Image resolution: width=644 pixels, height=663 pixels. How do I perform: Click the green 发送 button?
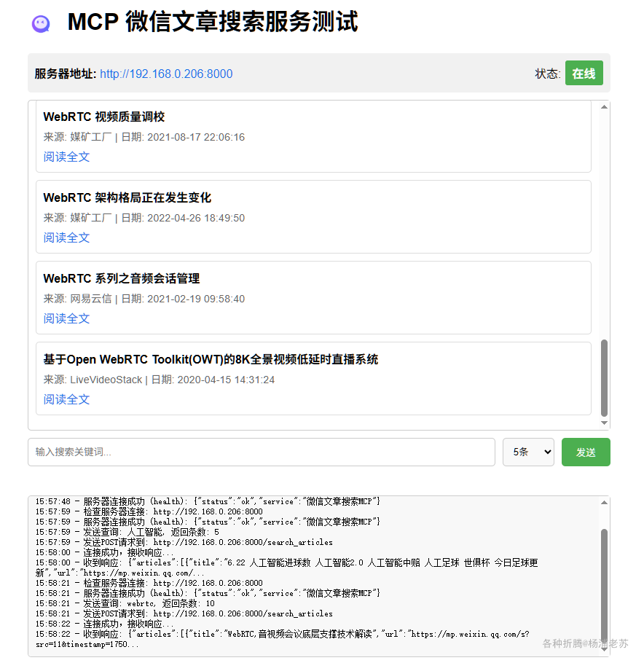click(586, 452)
